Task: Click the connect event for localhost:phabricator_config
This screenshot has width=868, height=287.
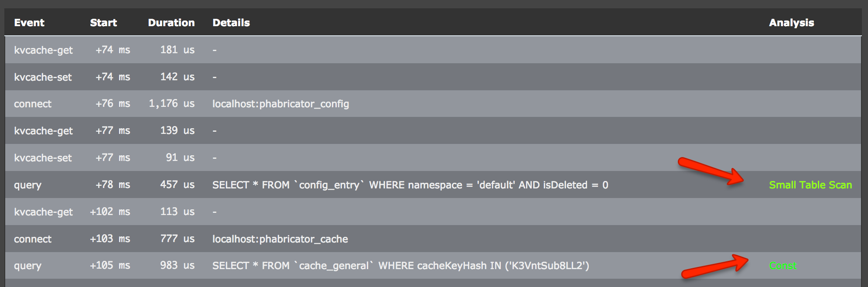Action: pyautogui.click(x=33, y=104)
